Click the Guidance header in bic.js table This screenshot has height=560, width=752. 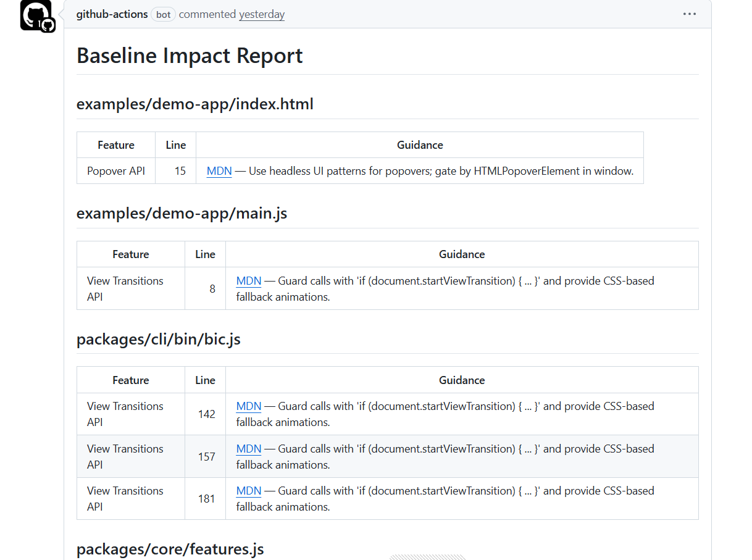click(x=462, y=380)
